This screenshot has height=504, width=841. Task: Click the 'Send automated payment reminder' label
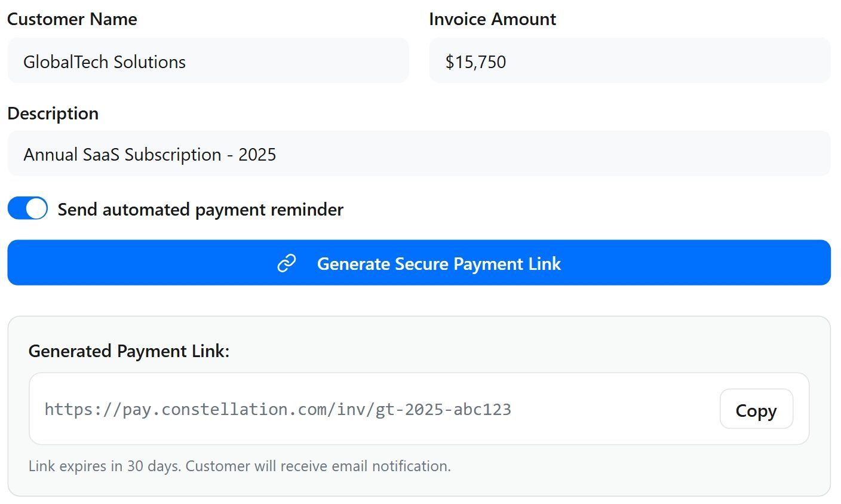coord(200,210)
